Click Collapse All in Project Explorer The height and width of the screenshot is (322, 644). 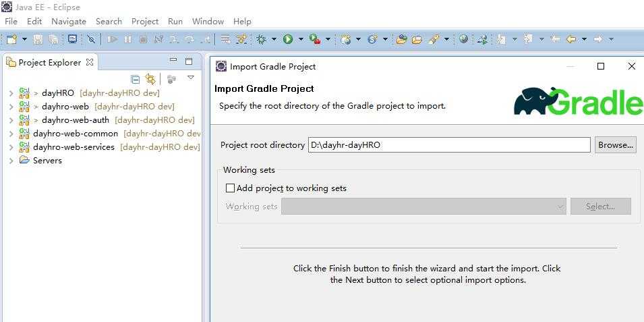coord(136,79)
